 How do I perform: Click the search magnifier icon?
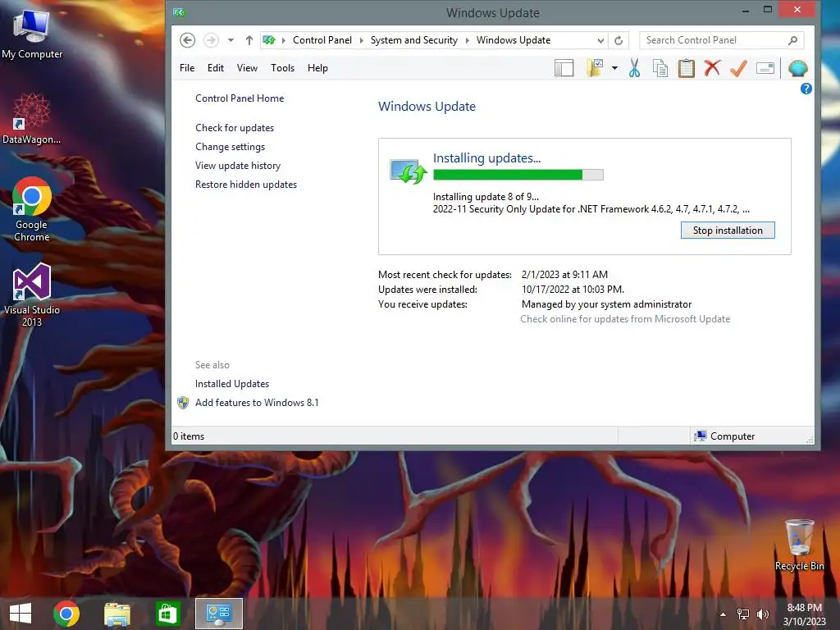click(793, 40)
